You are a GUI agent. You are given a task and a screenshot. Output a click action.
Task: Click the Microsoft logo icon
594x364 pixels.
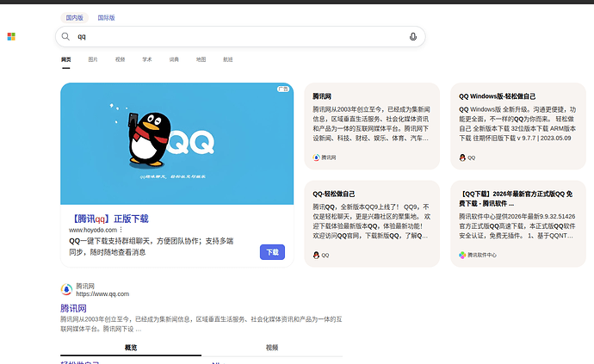click(x=11, y=36)
